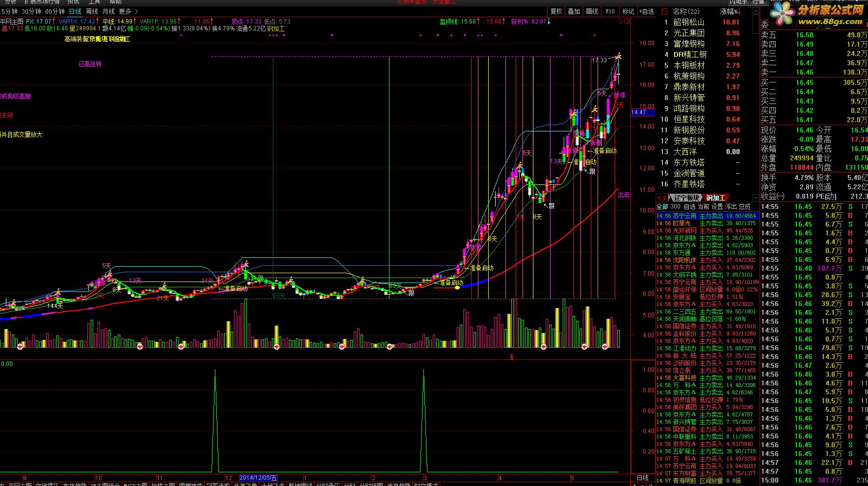Screen dimensions: 868x486
Task: Select stock 大西洋 in list
Action: pyautogui.click(x=684, y=152)
